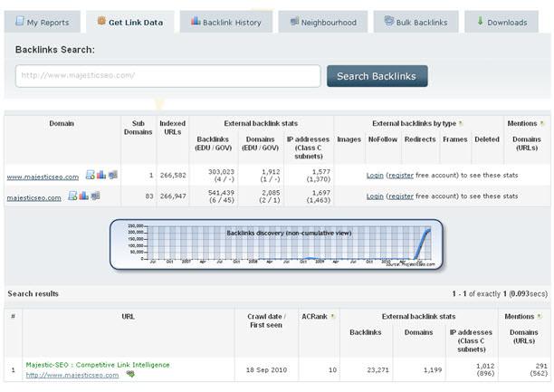Click the Backlink History tab chart icon

point(196,21)
